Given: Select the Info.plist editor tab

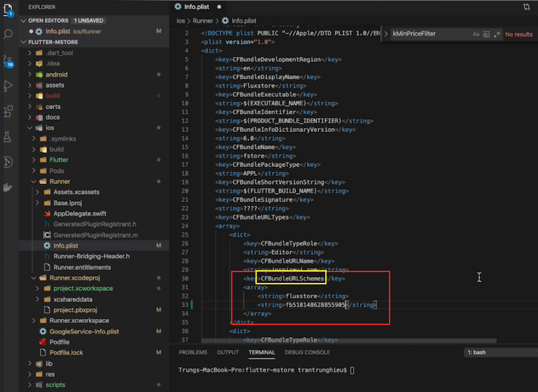Looking at the screenshot, I should coord(196,7).
